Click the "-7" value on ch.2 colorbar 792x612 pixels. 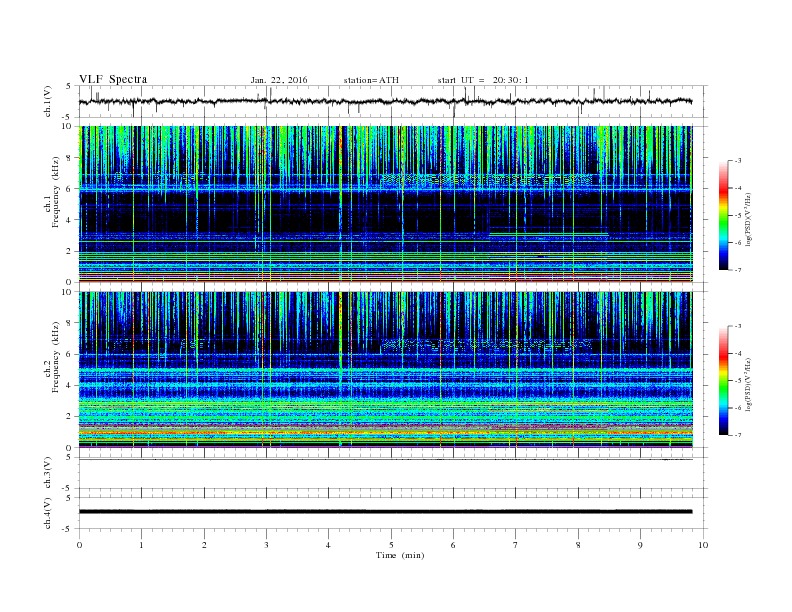pyautogui.click(x=737, y=435)
